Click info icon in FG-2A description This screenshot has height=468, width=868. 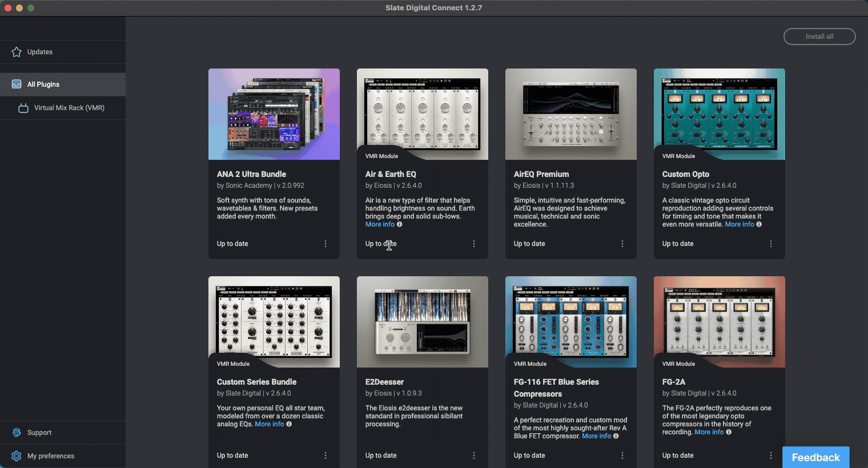[729, 432]
